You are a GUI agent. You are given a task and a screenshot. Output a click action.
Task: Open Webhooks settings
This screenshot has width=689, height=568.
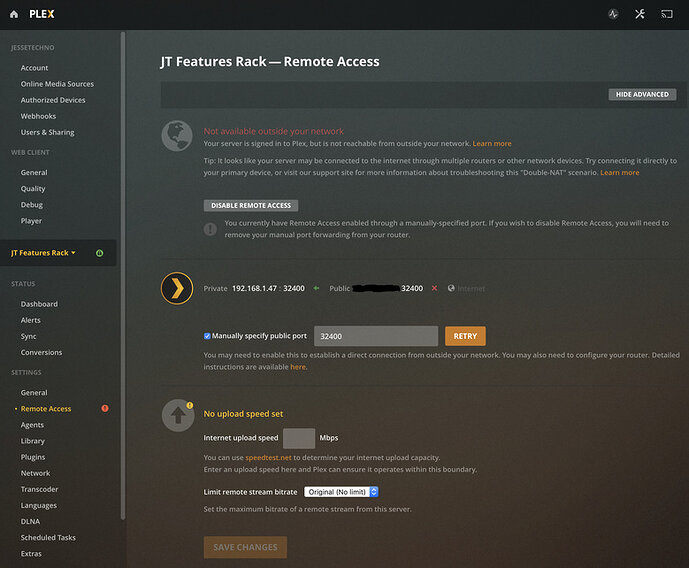pos(38,116)
